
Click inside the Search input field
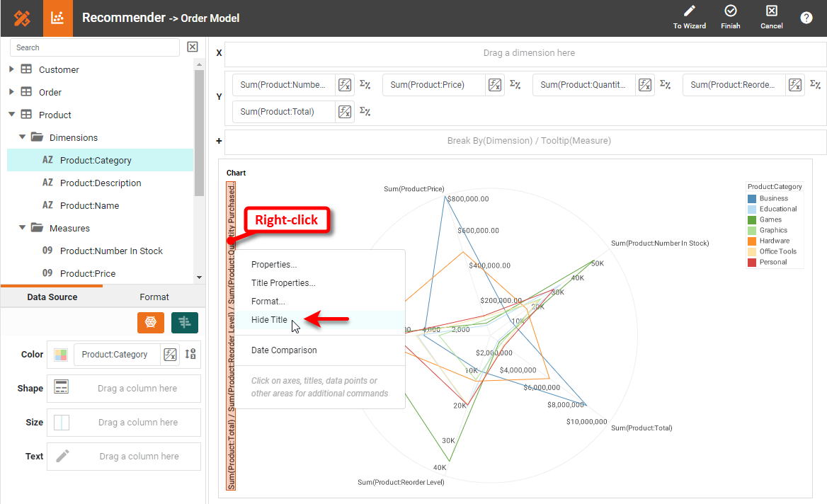click(x=92, y=47)
